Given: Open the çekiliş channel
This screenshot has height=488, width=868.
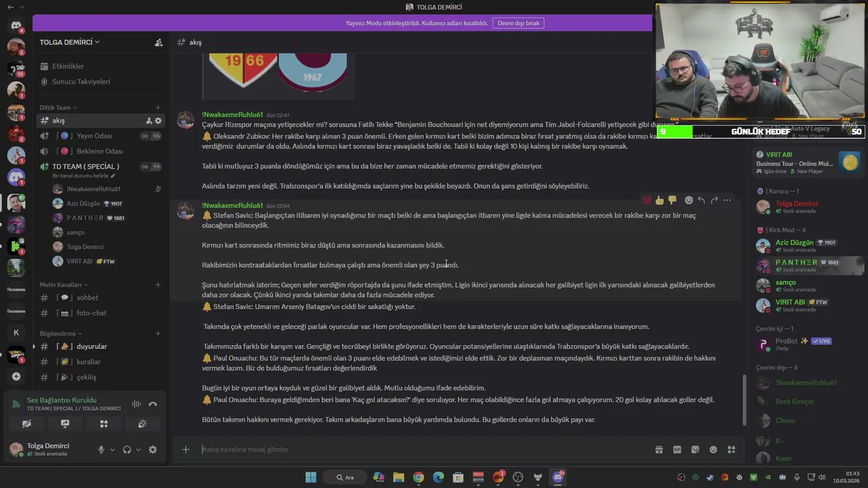Looking at the screenshot, I should click(100, 377).
